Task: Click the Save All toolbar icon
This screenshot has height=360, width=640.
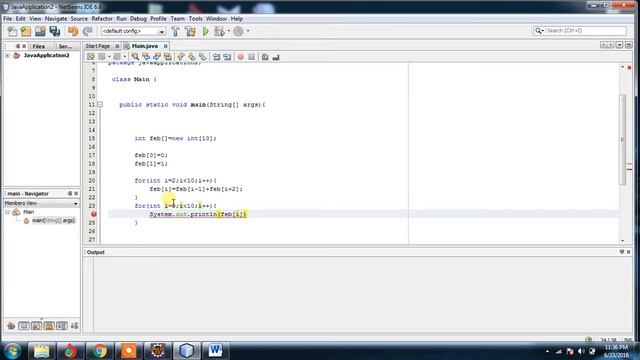Action: click(55, 31)
